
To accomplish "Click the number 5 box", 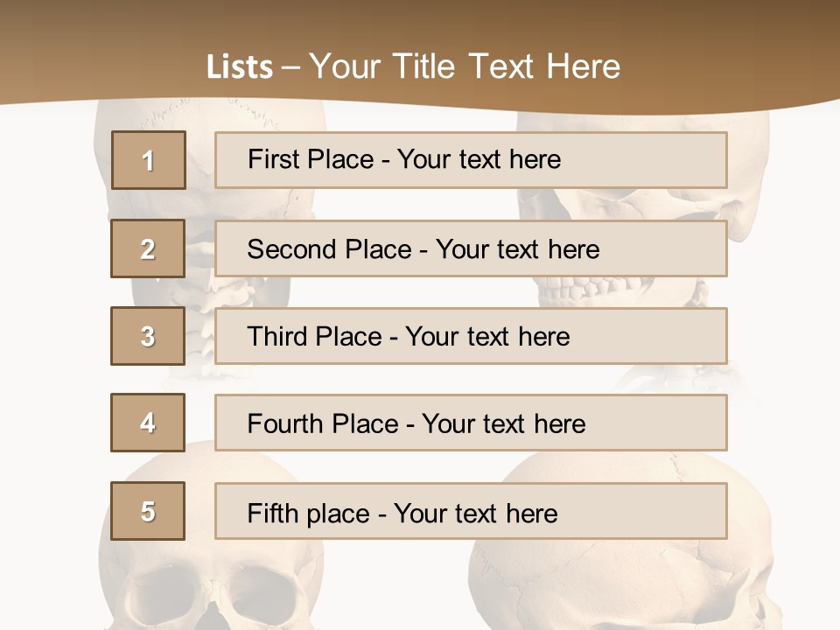I will [148, 511].
